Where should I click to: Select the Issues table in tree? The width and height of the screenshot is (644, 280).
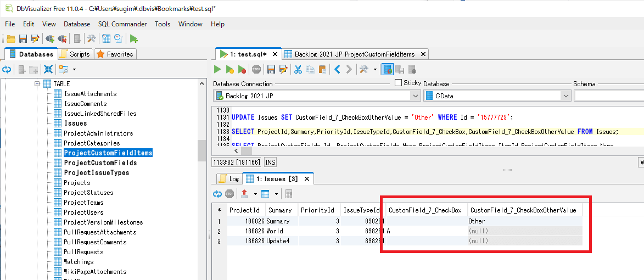coord(76,123)
